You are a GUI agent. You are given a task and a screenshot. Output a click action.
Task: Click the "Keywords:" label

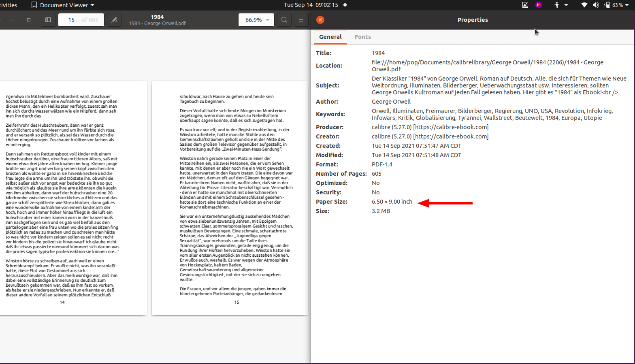point(330,114)
